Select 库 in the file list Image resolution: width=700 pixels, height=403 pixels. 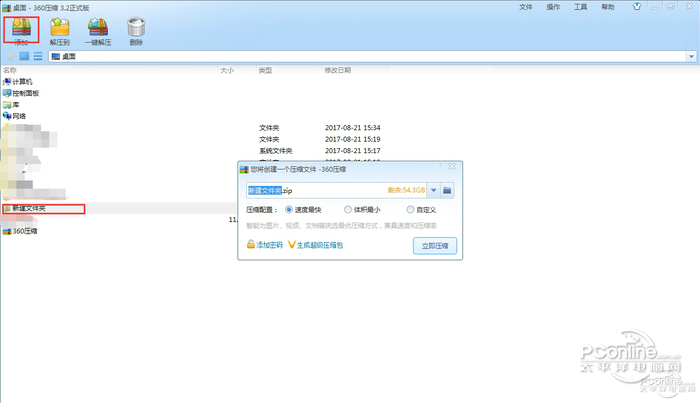pos(11,105)
